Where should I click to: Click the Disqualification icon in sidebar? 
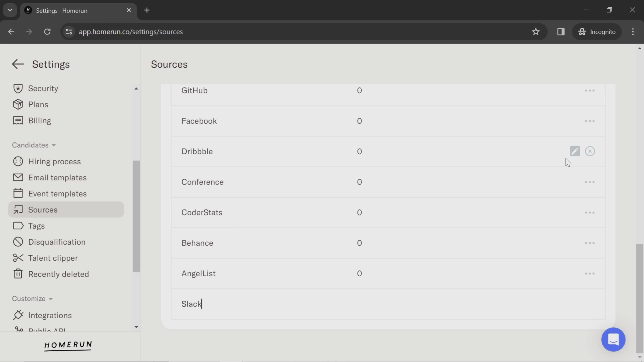tap(18, 242)
